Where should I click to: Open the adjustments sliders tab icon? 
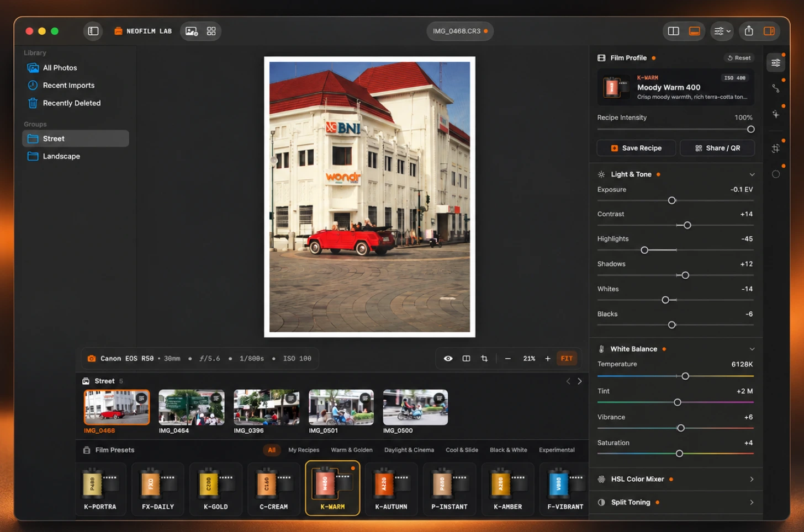tap(776, 62)
